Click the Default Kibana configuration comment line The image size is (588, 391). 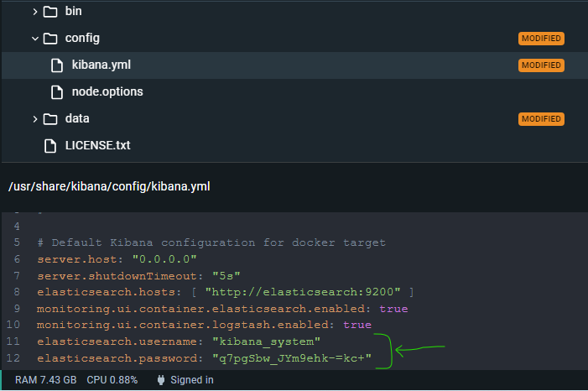[x=211, y=242]
